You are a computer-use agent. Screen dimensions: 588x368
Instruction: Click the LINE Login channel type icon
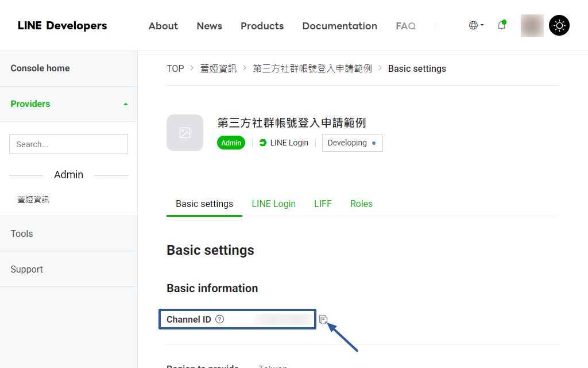pos(263,143)
